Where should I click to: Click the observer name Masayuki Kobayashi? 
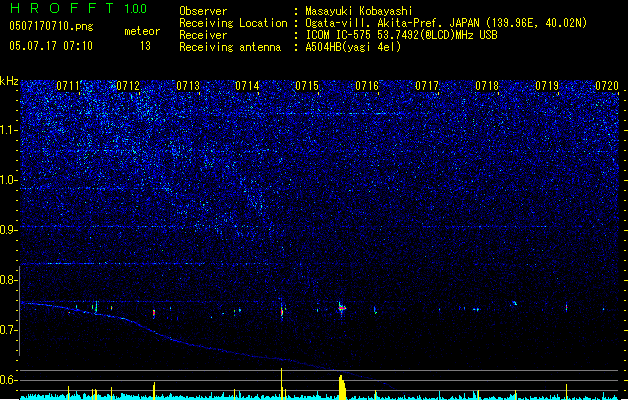pyautogui.click(x=359, y=11)
